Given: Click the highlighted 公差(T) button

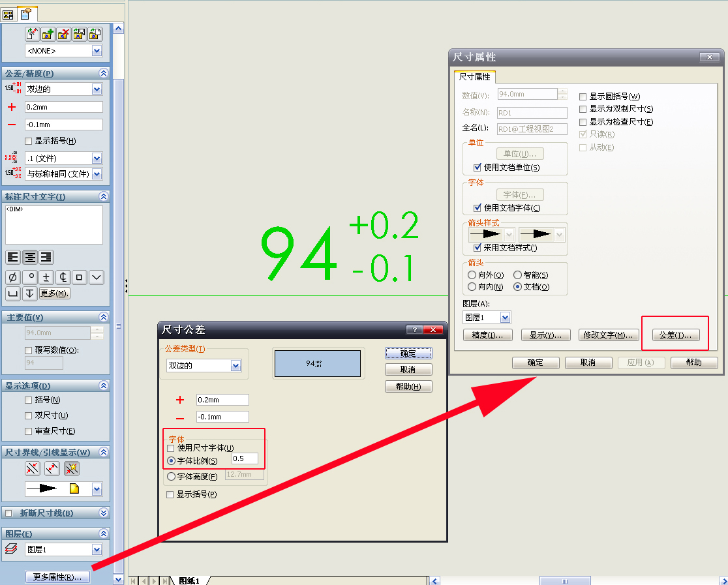Looking at the screenshot, I should pos(675,334).
